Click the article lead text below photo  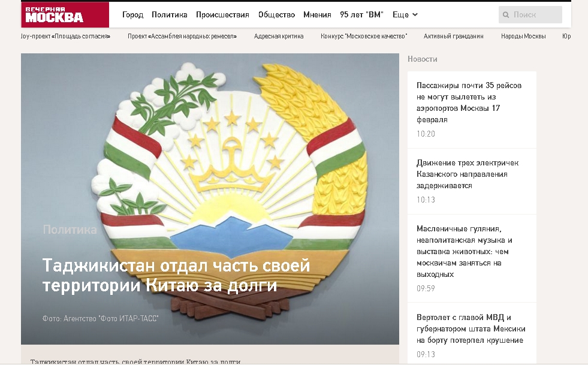(x=135, y=361)
